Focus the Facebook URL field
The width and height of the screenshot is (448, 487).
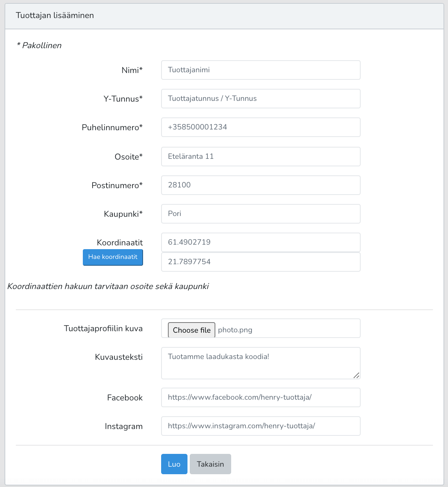tap(261, 397)
